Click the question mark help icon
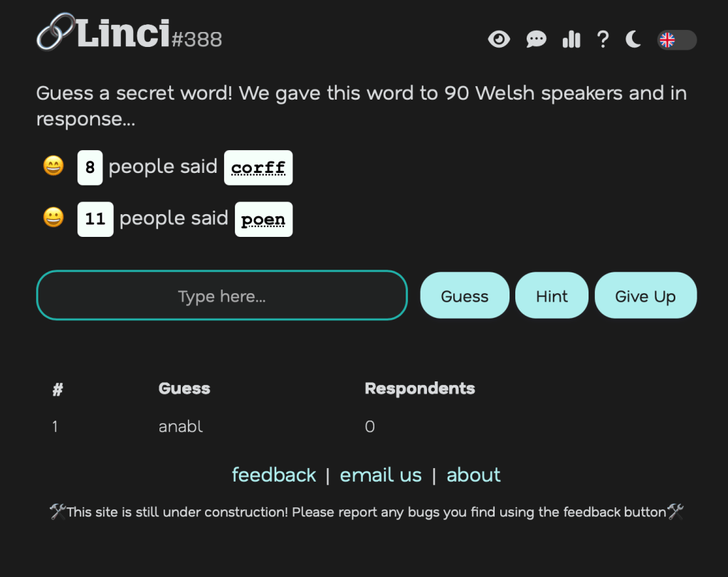The image size is (728, 577). point(603,39)
